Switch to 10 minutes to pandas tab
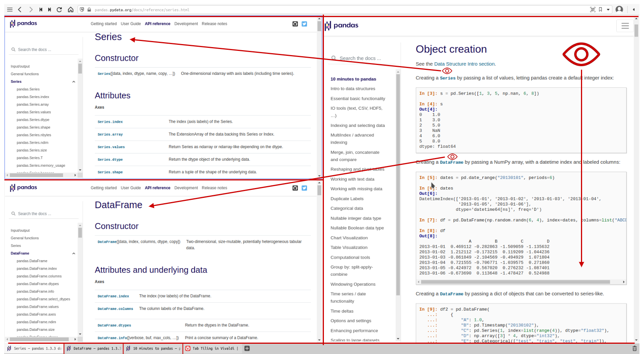The width and height of the screenshot is (644, 354). pos(153,348)
